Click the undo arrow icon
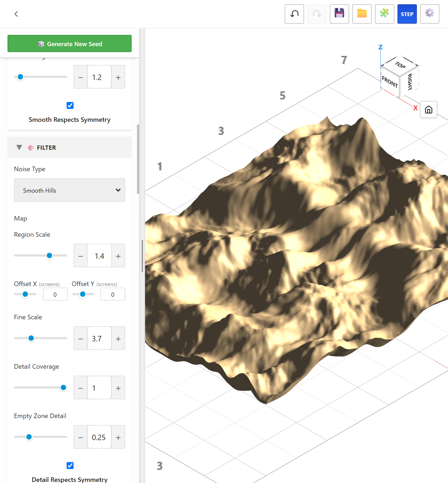Viewport: 448px width, 483px height. coord(294,14)
